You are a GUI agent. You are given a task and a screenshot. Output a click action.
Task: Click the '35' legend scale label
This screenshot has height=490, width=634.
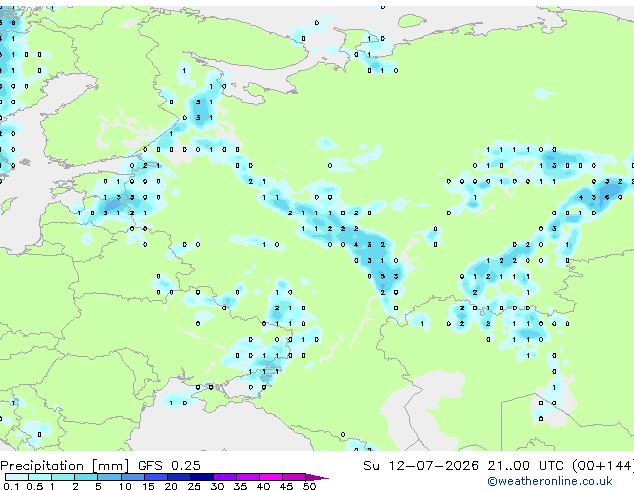click(x=240, y=486)
